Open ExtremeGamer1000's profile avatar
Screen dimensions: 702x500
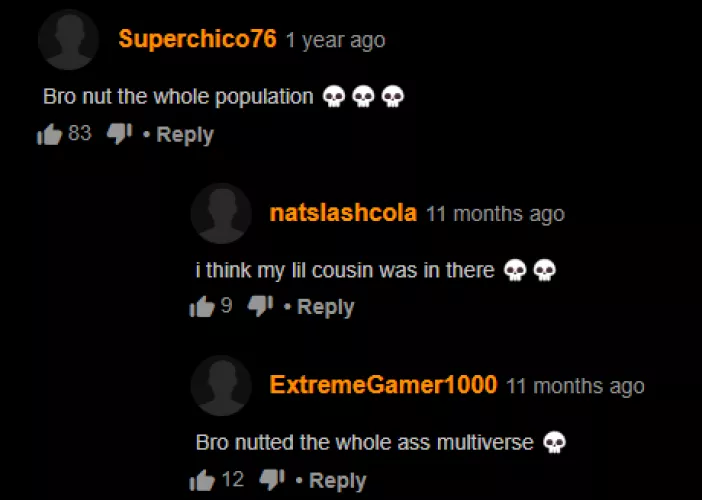(x=221, y=386)
